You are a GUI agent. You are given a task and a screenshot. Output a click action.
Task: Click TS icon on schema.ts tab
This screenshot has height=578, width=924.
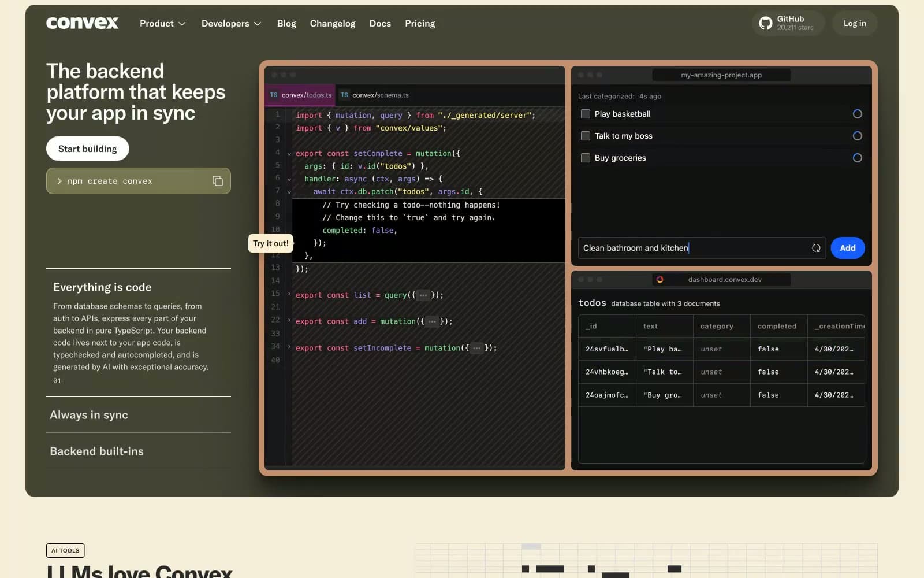click(x=344, y=95)
